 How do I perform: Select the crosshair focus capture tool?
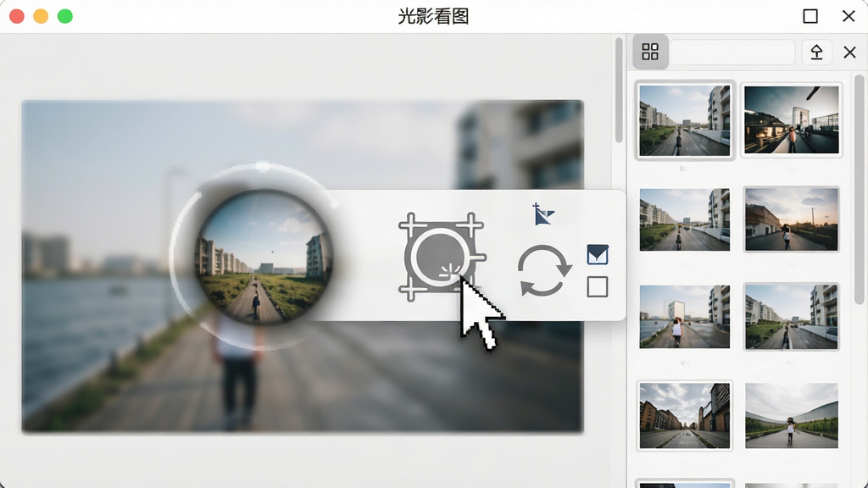441,257
